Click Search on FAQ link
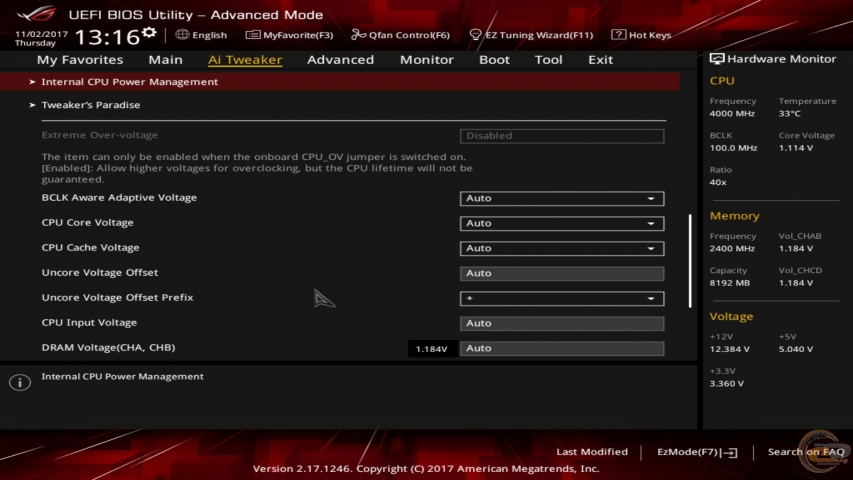This screenshot has height=480, width=853. point(806,452)
